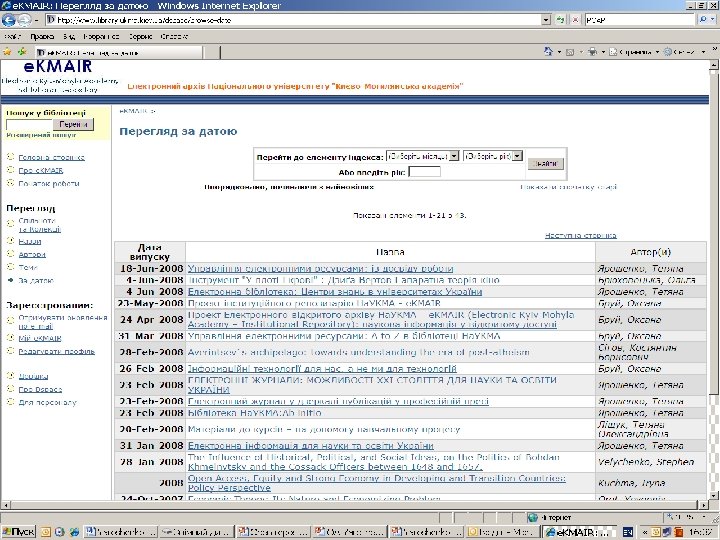The height and width of the screenshot is (540, 720).
Task: Open the Вид menu
Action: (69, 36)
